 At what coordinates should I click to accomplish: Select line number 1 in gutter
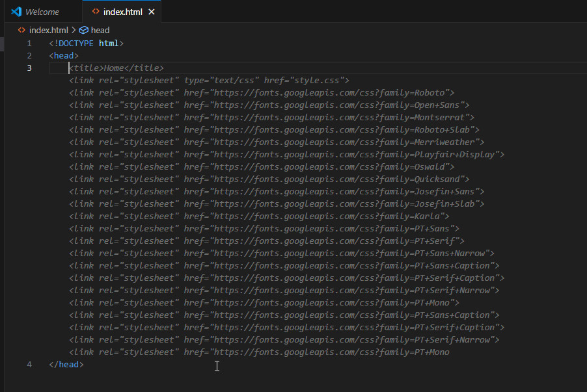(x=29, y=44)
